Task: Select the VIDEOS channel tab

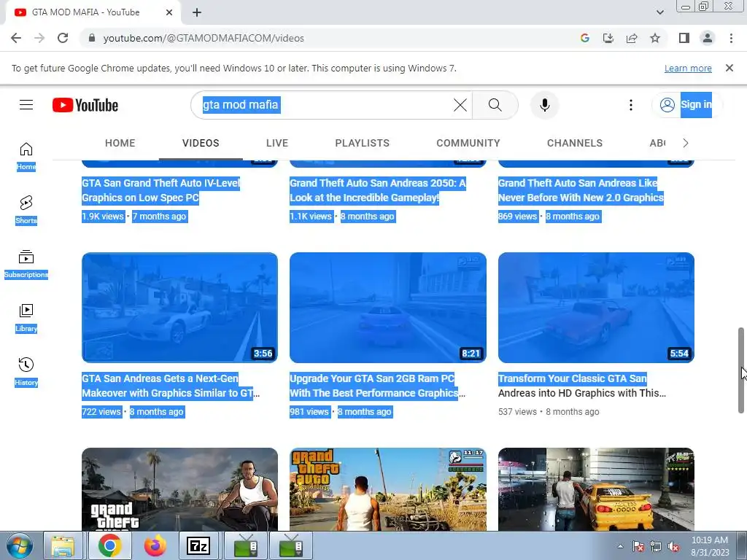Action: pyautogui.click(x=201, y=143)
